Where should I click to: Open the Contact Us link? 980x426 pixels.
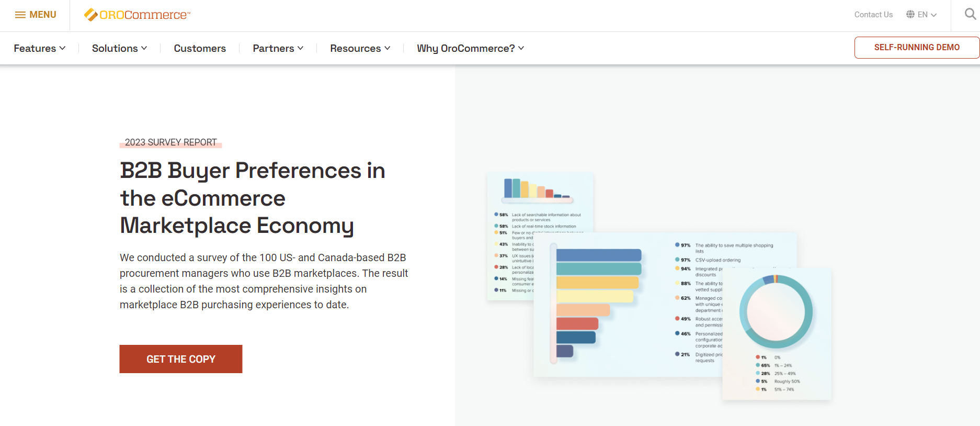pos(873,15)
